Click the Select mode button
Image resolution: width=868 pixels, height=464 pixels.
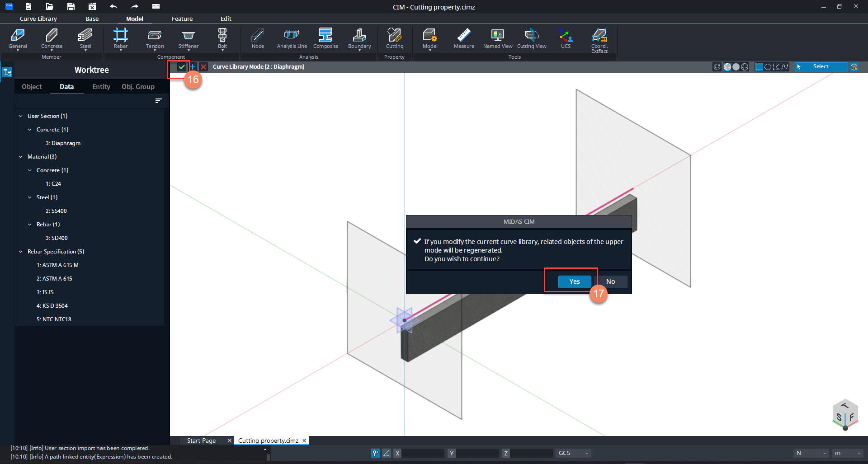pos(821,67)
